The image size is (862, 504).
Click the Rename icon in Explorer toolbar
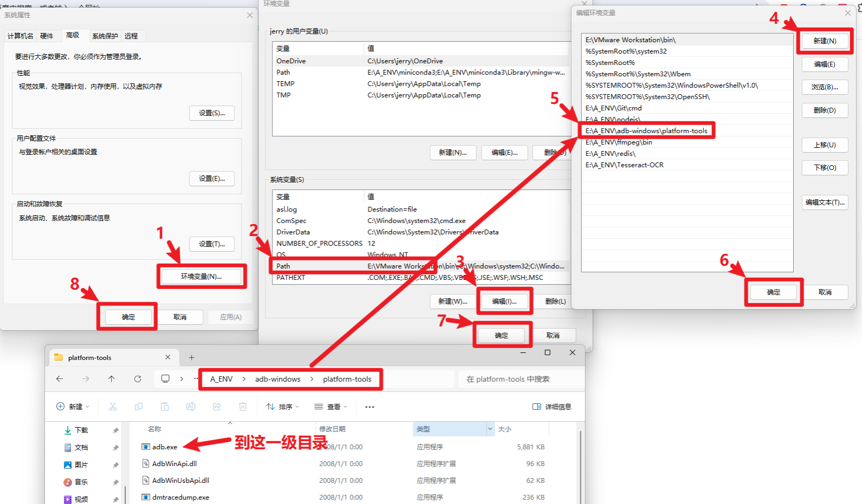[x=191, y=407]
